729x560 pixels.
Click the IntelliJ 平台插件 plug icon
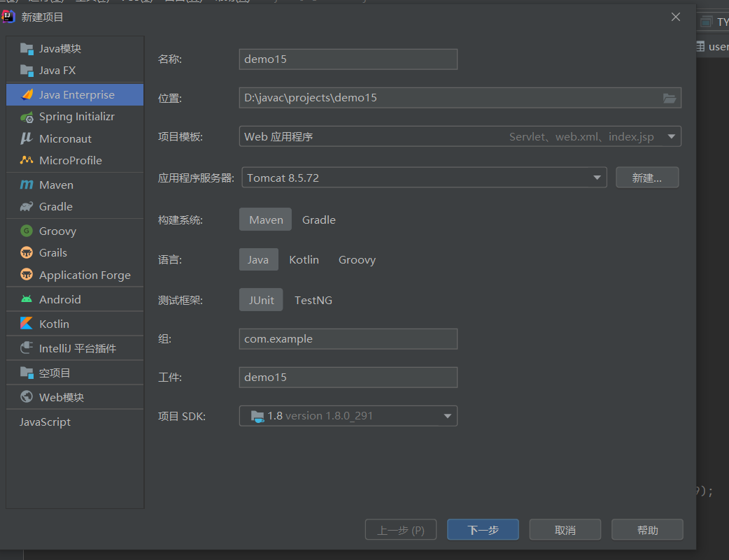click(27, 348)
